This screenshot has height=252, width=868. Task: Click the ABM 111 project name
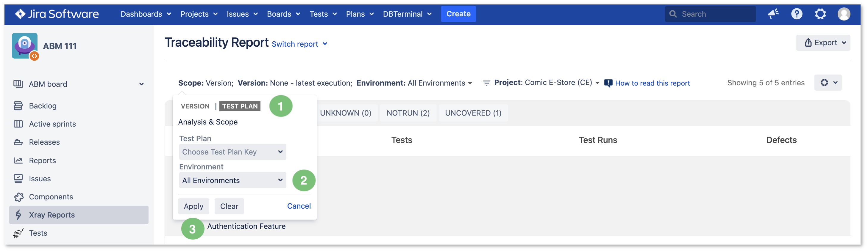[x=60, y=46]
